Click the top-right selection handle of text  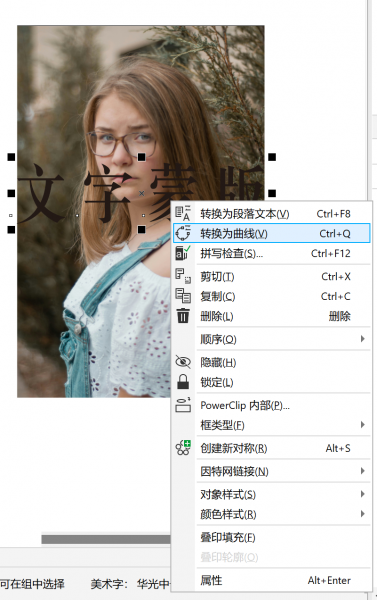tap(272, 157)
